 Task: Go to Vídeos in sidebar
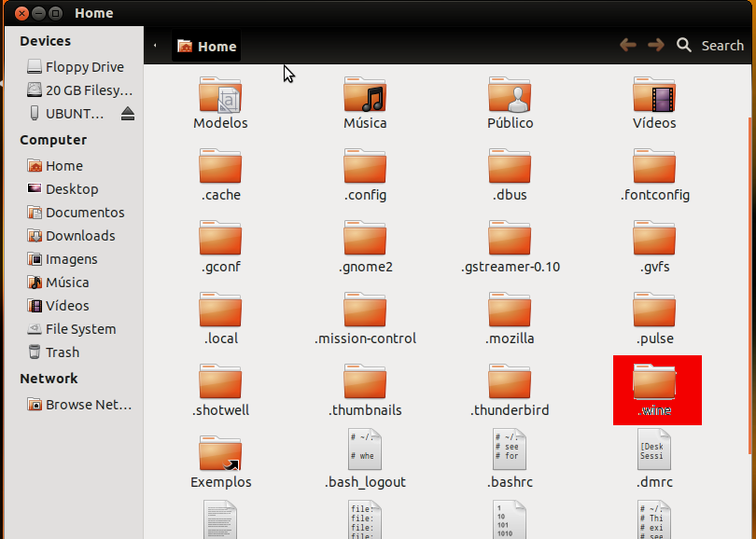59,306
